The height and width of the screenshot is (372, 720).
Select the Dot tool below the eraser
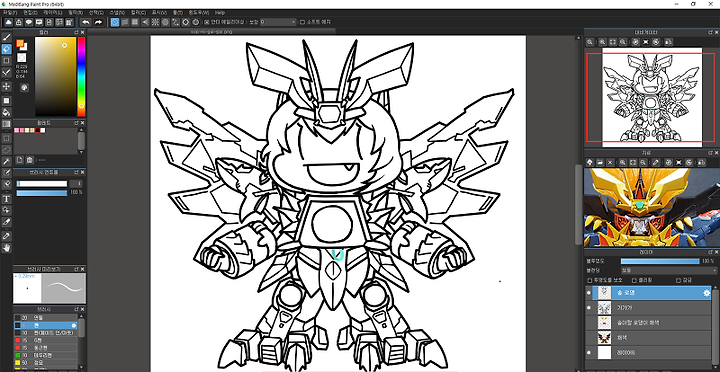(x=6, y=61)
